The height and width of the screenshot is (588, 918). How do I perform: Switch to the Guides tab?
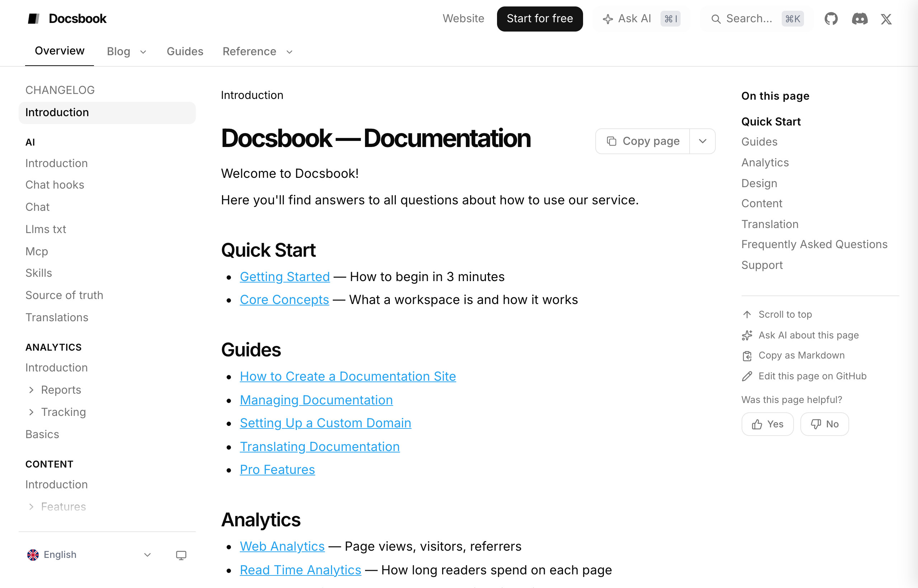(x=185, y=52)
